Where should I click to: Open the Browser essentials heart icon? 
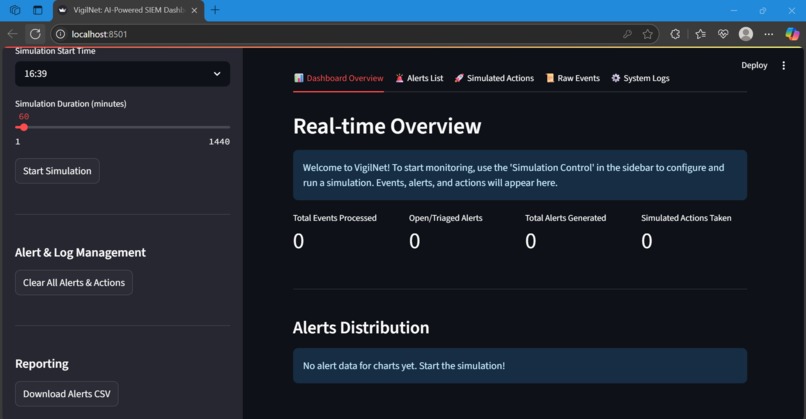pos(723,34)
